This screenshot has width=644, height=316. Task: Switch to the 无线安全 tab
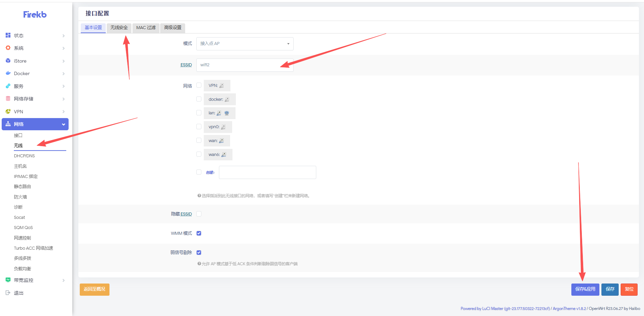tap(119, 28)
